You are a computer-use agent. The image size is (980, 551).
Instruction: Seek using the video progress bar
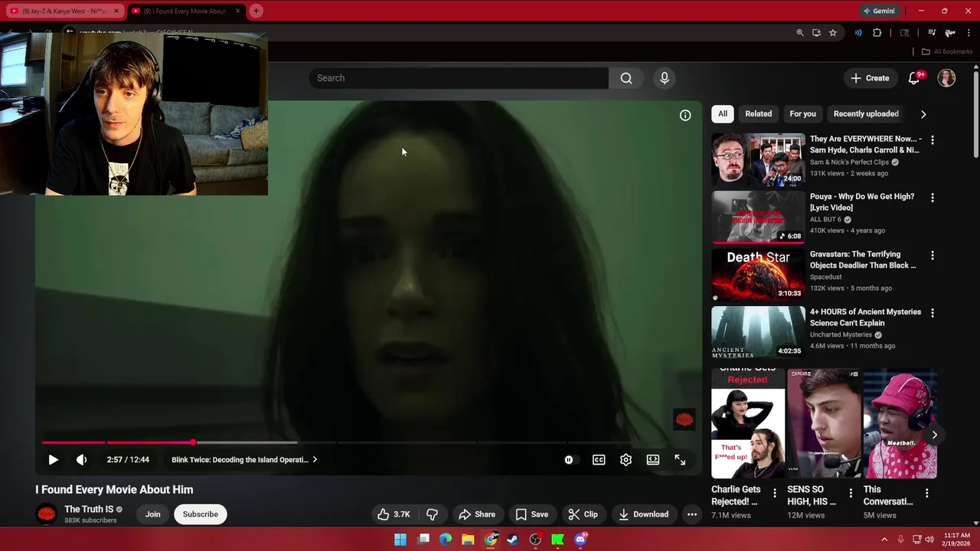pyautogui.click(x=367, y=442)
